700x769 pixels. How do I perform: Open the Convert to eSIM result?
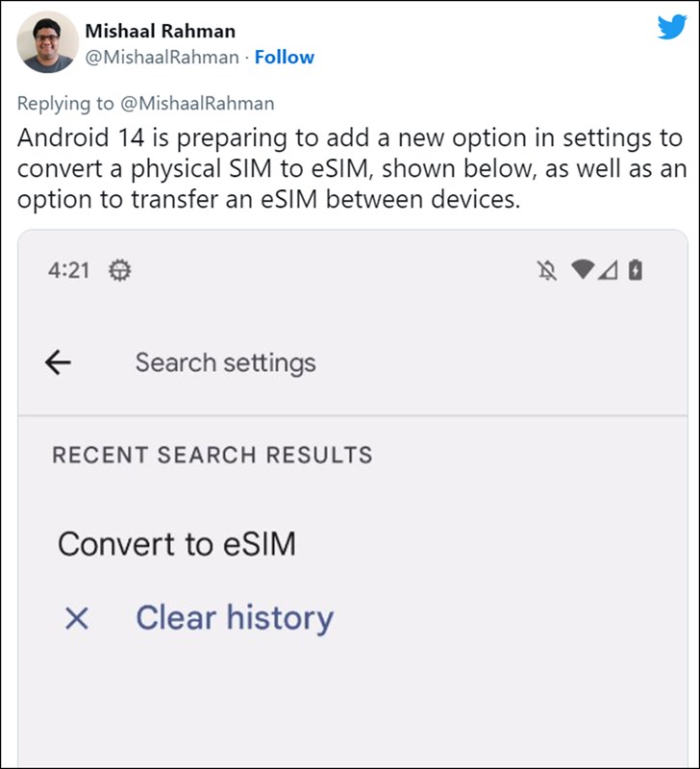(177, 544)
